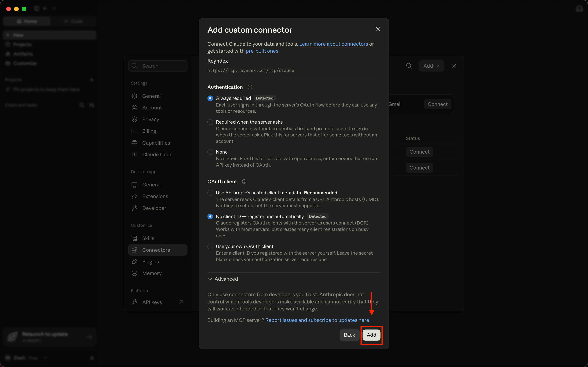Screen dimensions: 588x367
Task: Select No client ID register automatically radio
Action: click(210, 216)
